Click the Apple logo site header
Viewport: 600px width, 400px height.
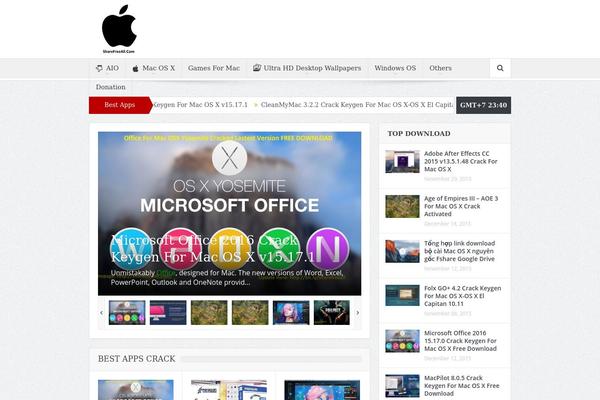(119, 29)
